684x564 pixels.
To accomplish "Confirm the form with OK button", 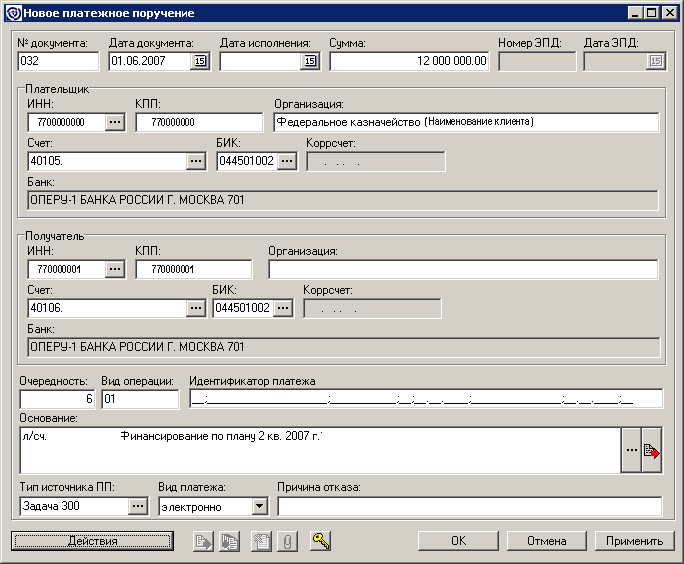I will 458,541.
